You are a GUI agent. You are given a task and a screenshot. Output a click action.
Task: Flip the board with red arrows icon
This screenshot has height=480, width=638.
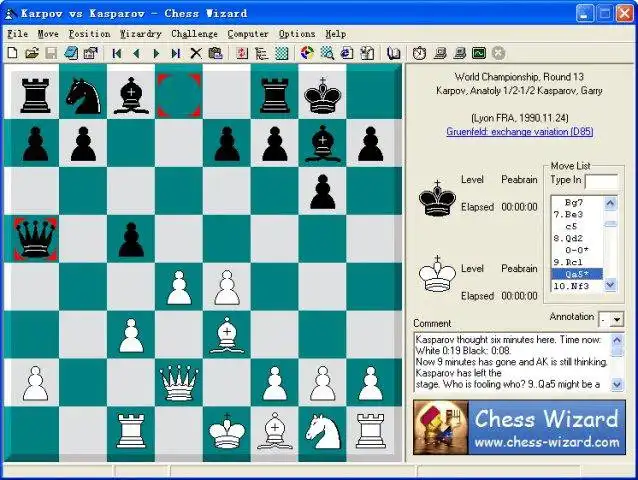tap(242, 53)
